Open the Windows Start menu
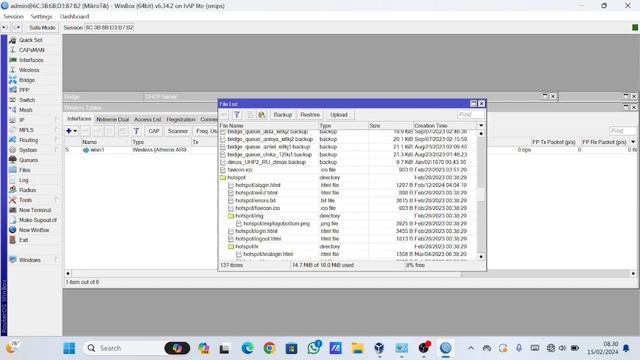The image size is (640, 360). pyautogui.click(x=69, y=348)
